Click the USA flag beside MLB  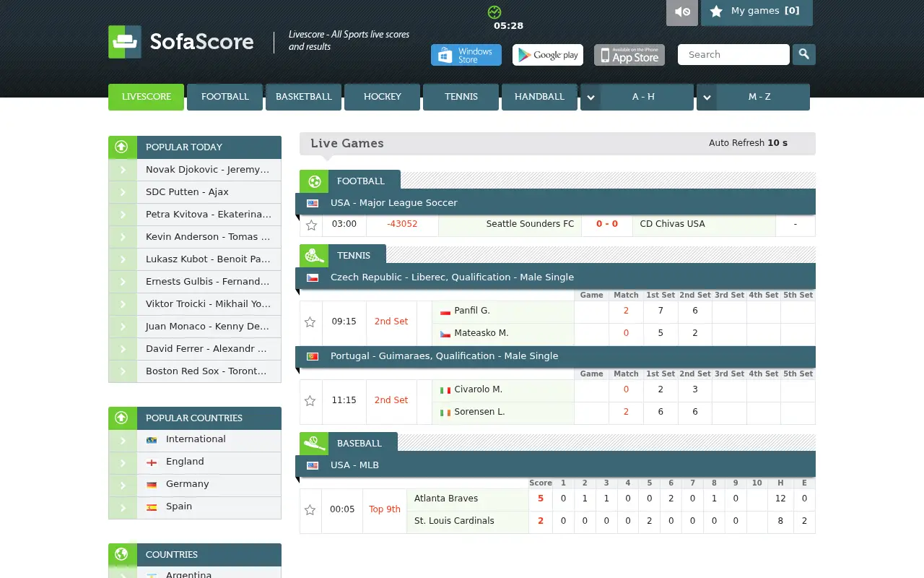[x=313, y=466]
